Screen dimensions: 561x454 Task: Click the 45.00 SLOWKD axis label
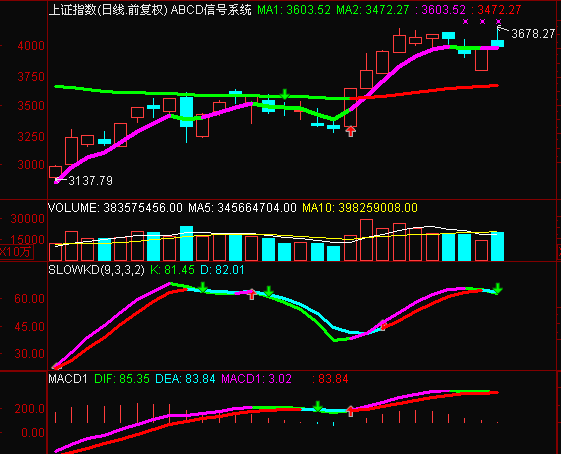point(29,327)
